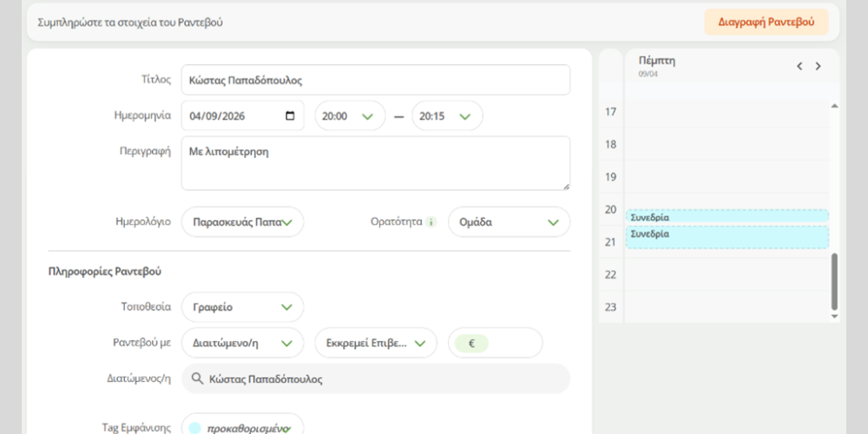Click the visibility info icon

point(430,221)
